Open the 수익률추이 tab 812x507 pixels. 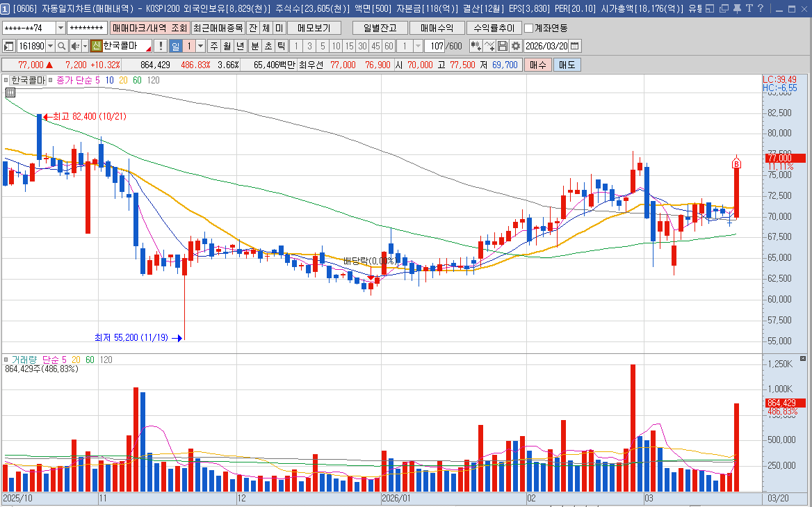(x=494, y=28)
